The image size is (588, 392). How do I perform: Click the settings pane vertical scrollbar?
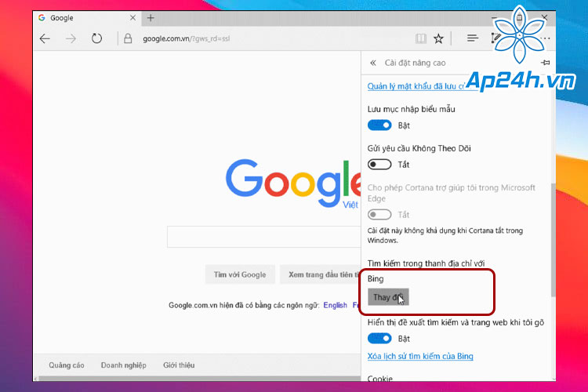(x=554, y=240)
